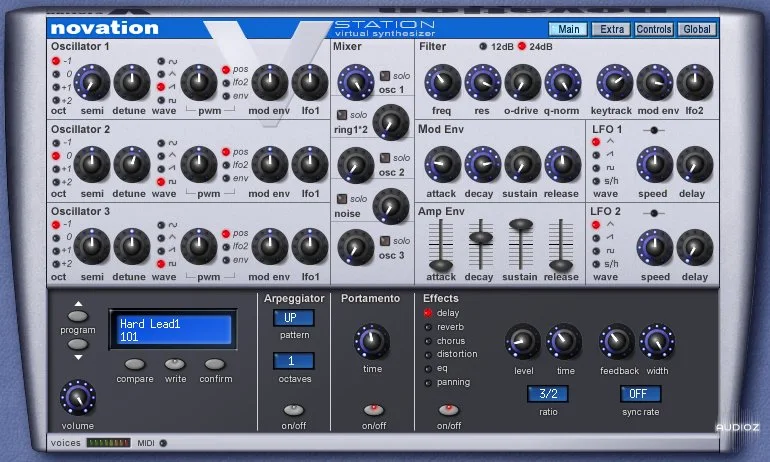Select Oscillator 1 sine wave
This screenshot has height=462, width=770.
pos(161,61)
